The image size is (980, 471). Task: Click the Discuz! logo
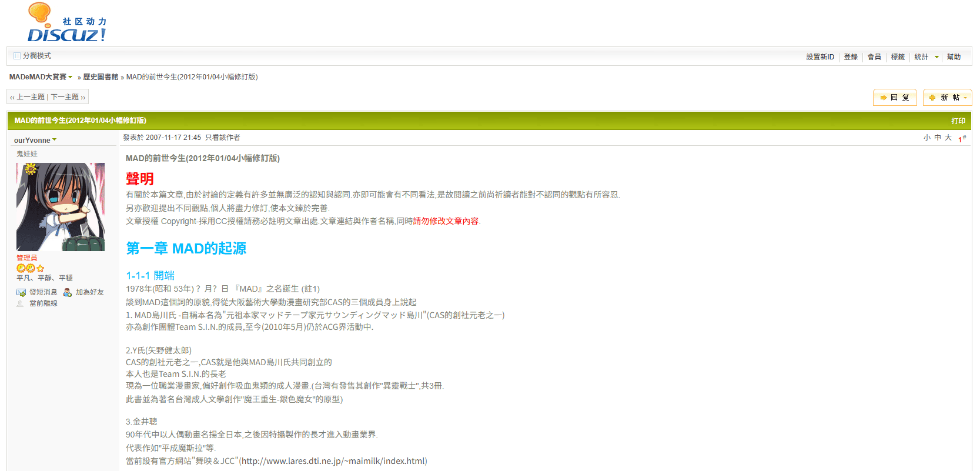pyautogui.click(x=67, y=22)
